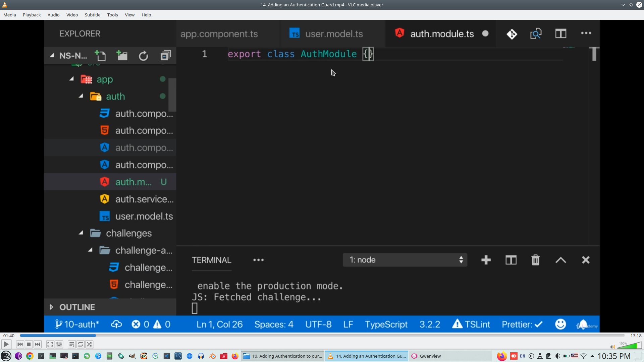
Task: Open the Tools menu
Action: [x=112, y=15]
